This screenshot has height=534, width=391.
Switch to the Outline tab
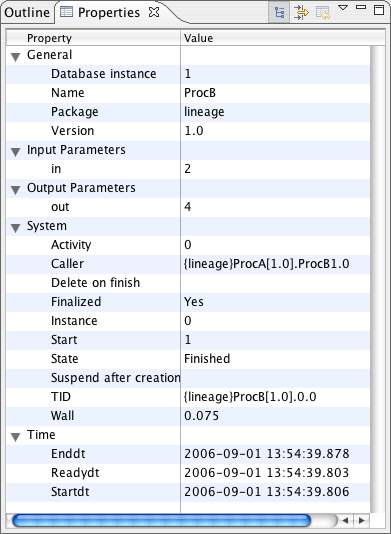pyautogui.click(x=27, y=13)
